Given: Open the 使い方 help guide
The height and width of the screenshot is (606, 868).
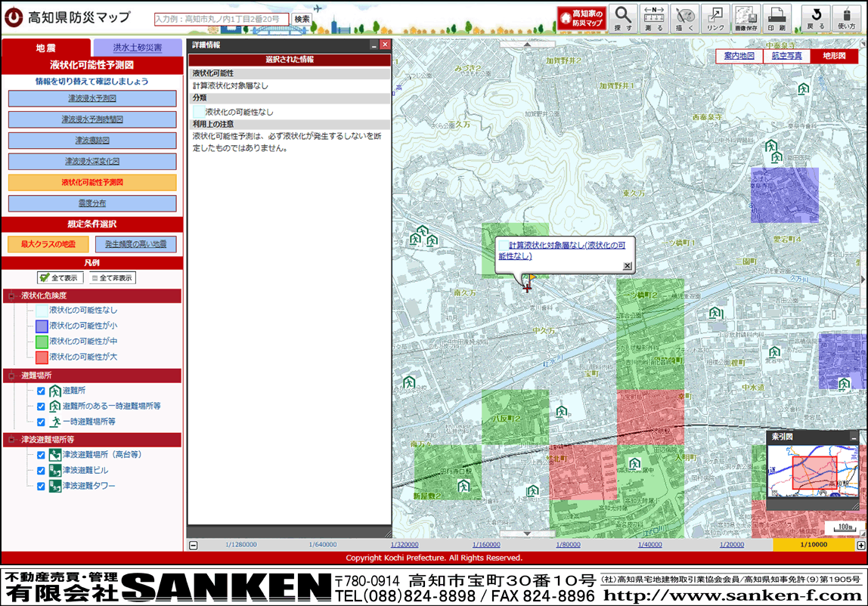Looking at the screenshot, I should click(848, 18).
